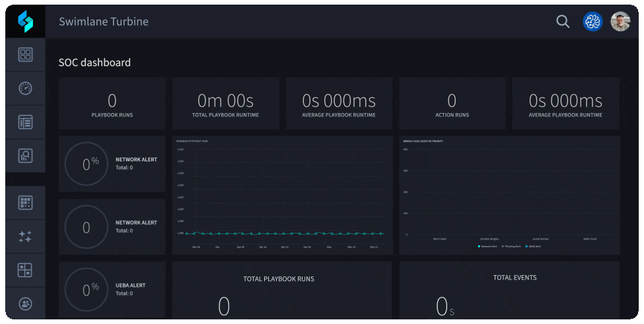Screen dimensions: 644x324
Task: Open the user profile avatar
Action: (620, 22)
